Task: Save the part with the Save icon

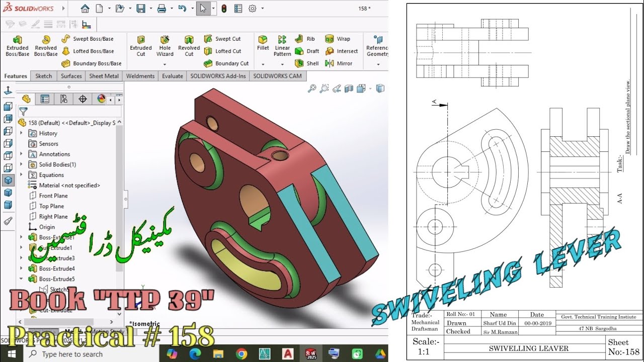Action: tap(141, 9)
